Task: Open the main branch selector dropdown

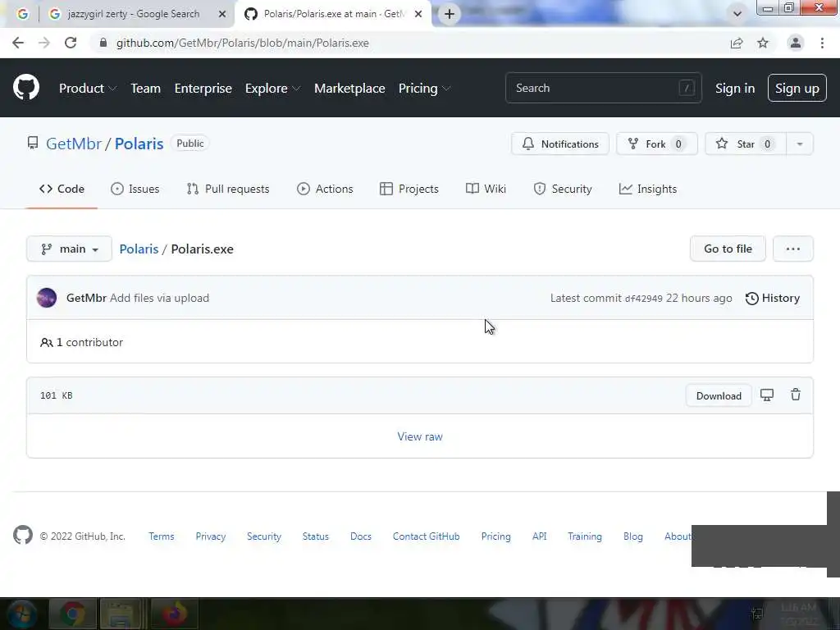Action: point(69,249)
